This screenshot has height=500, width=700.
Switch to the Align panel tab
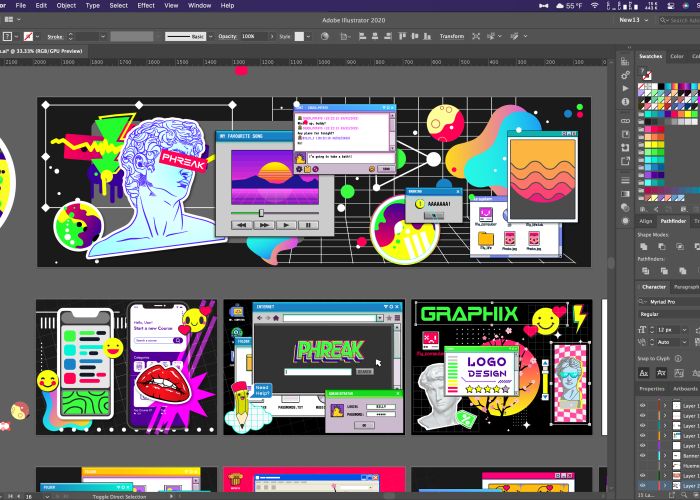coord(646,221)
